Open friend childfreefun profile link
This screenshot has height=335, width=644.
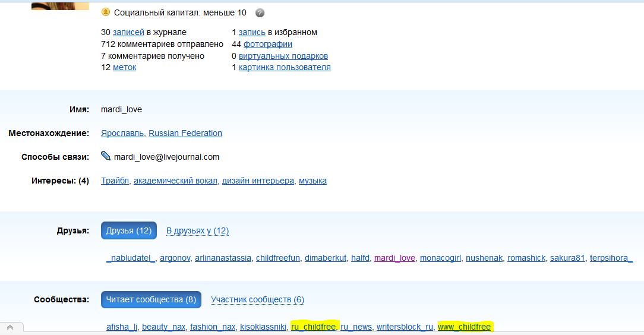click(x=278, y=258)
